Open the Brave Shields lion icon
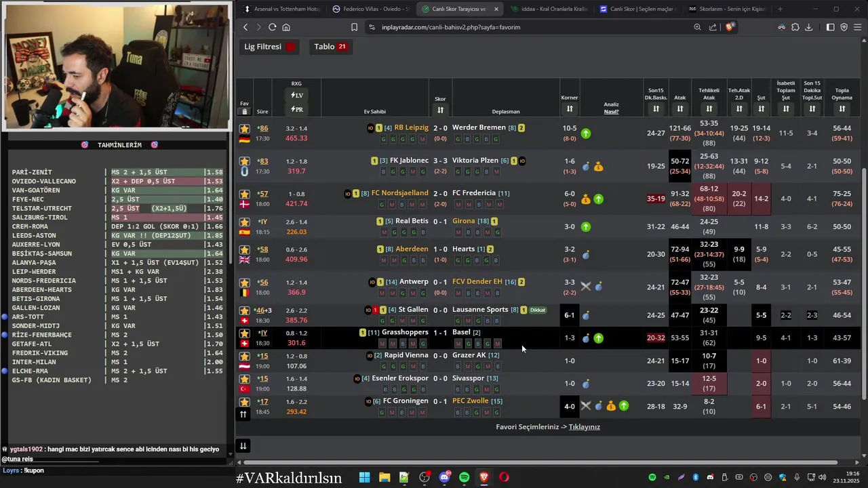868x488 pixels. click(x=730, y=27)
